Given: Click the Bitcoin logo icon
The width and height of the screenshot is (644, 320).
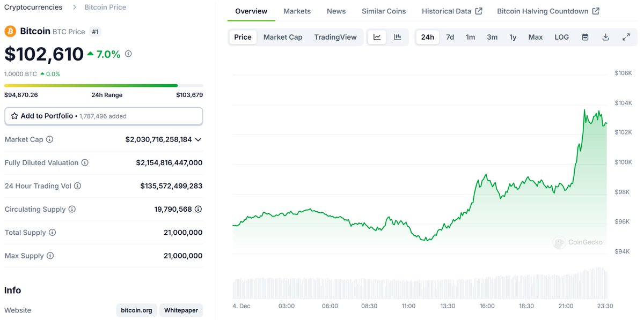Looking at the screenshot, I should pyautogui.click(x=10, y=32).
